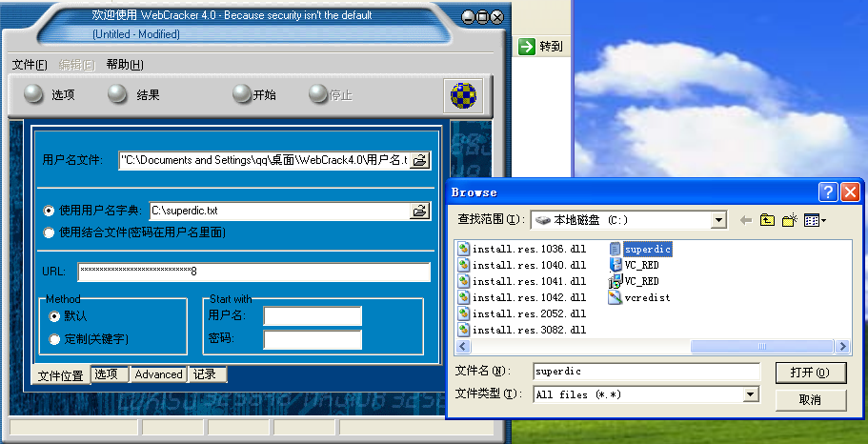Click the file list right scroll arrow

pos(842,347)
